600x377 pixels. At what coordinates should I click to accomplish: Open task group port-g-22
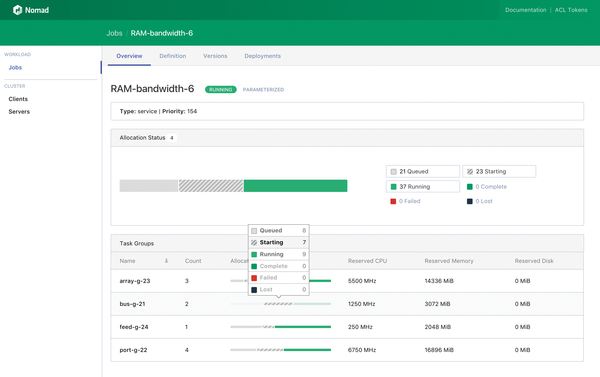(133, 350)
